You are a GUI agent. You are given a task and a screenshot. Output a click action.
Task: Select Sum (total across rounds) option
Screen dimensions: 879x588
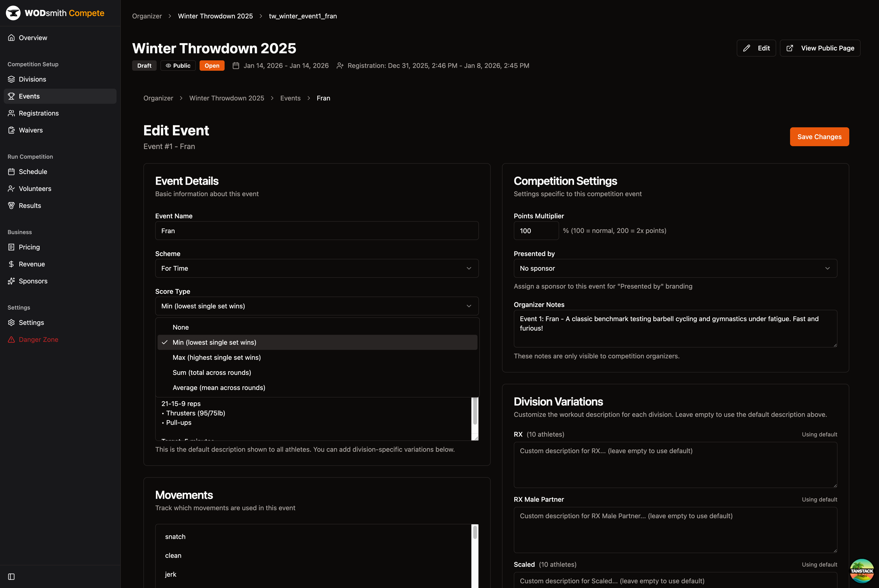click(317, 372)
